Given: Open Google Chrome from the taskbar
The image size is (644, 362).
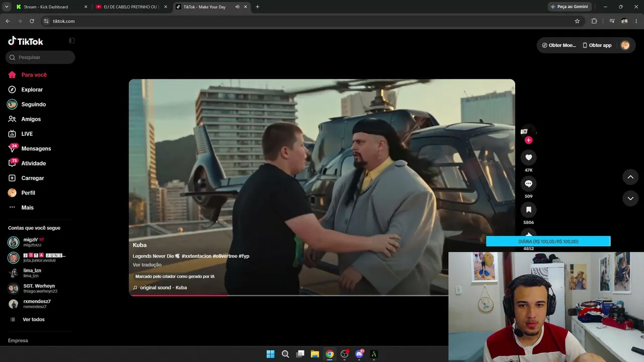Looking at the screenshot, I should coord(330,354).
